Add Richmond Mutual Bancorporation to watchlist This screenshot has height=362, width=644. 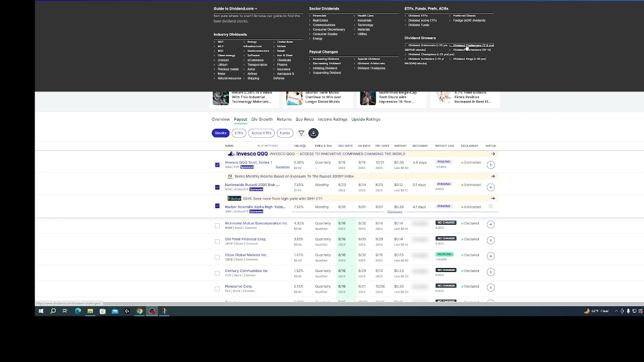click(491, 224)
